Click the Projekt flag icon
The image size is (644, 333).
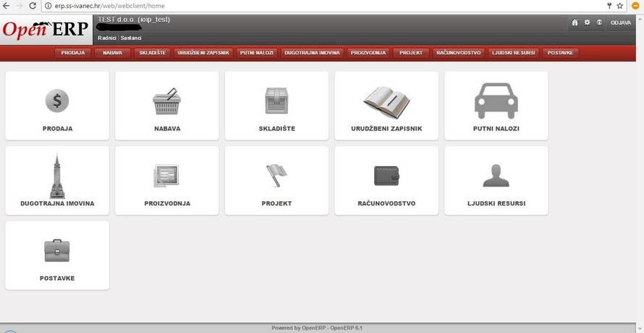(276, 176)
